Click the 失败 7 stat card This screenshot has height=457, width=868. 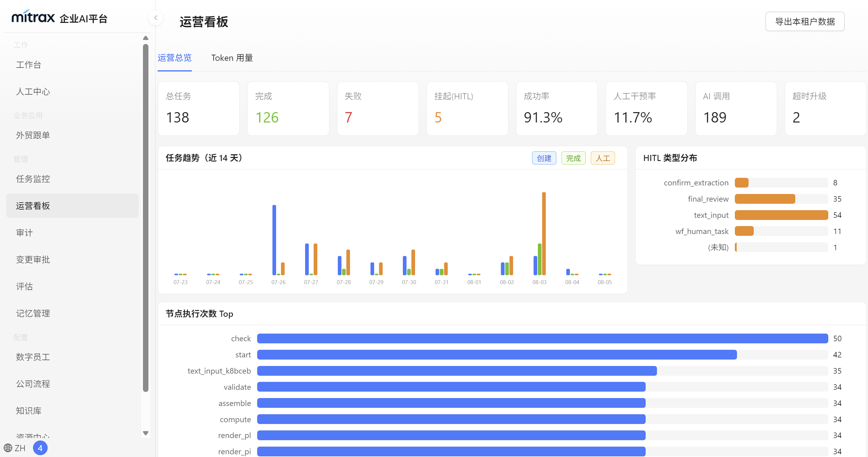pyautogui.click(x=378, y=108)
